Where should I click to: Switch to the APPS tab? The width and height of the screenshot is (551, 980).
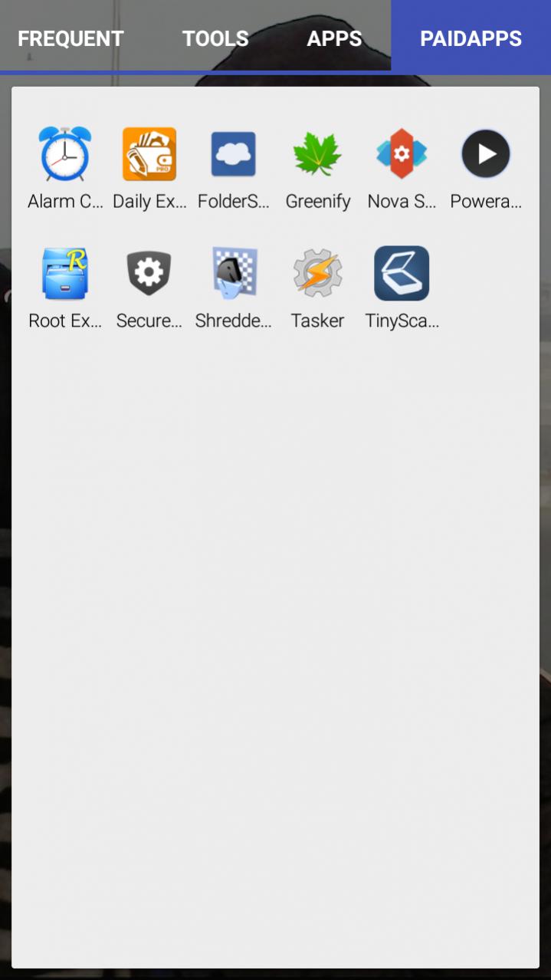coord(334,38)
